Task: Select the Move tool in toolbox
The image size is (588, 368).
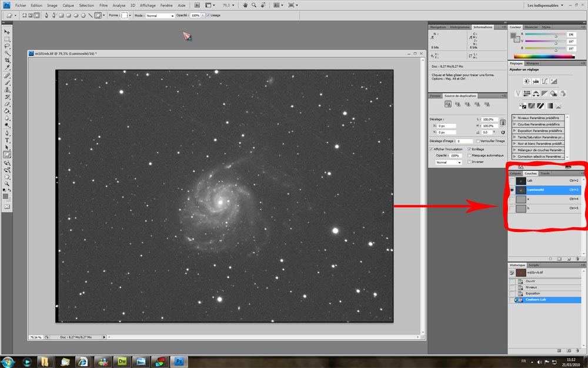Action: tap(7, 31)
